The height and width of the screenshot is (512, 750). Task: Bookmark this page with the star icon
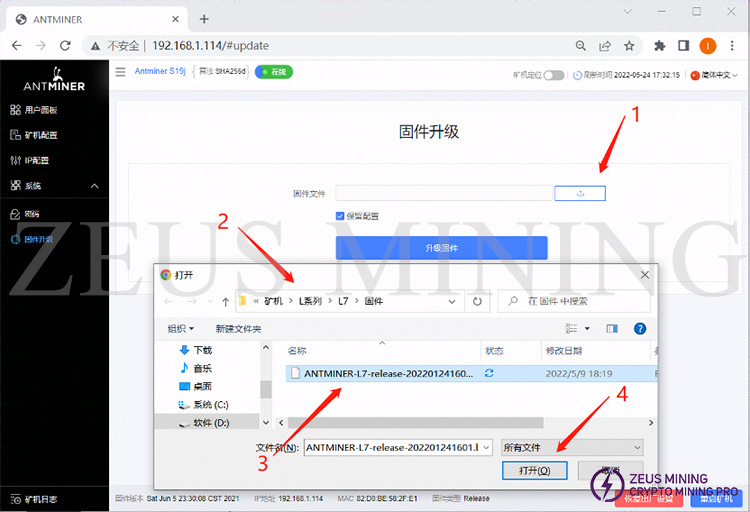tap(629, 45)
